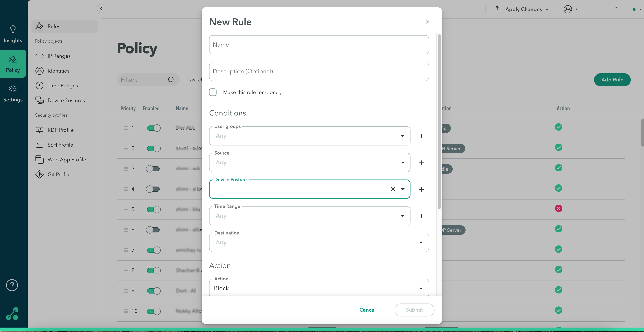Toggle enabled switch for rule 3
The width and height of the screenshot is (644, 332).
[153, 169]
